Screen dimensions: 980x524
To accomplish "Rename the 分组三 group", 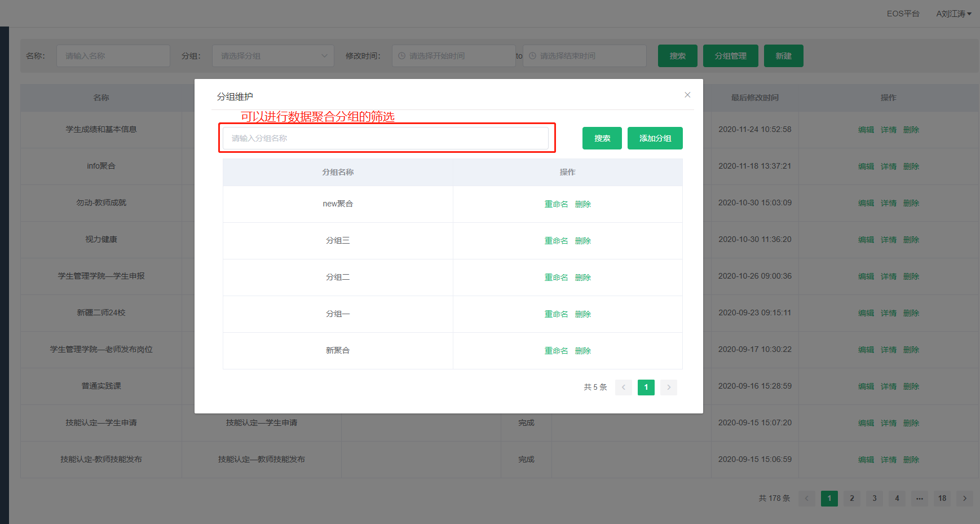I will click(x=556, y=241).
